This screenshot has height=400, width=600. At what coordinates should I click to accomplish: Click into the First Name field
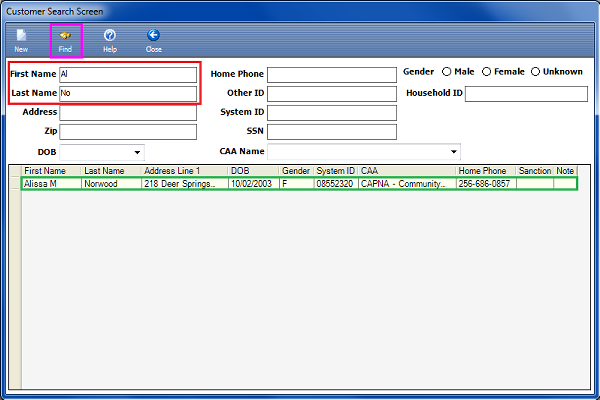pos(127,75)
